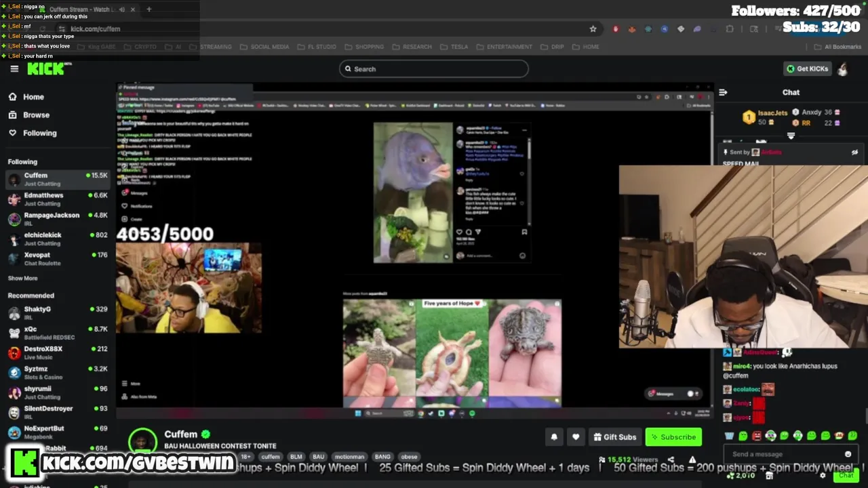Select the red angry face emote
The height and width of the screenshot is (488, 868).
tap(757, 436)
